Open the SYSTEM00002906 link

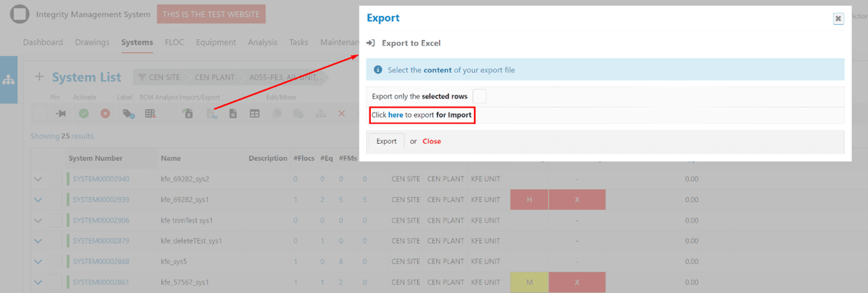click(x=101, y=220)
